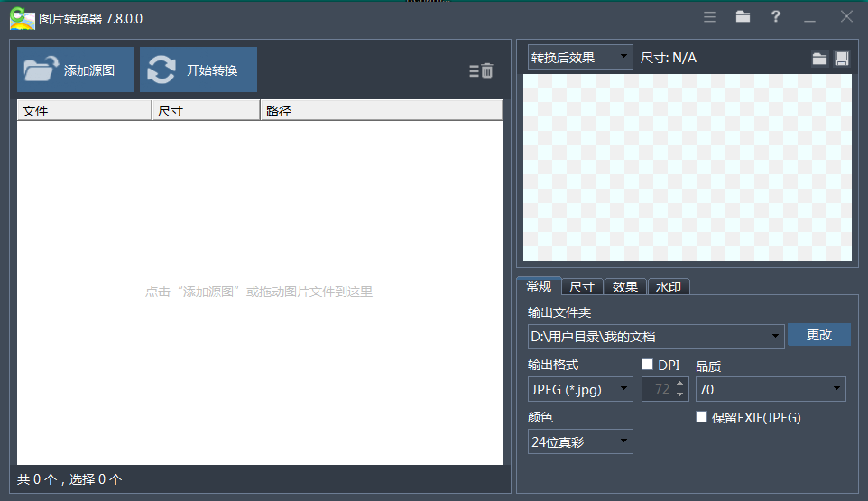Click the clear list trash icon
This screenshot has width=868, height=501.
[482, 70]
